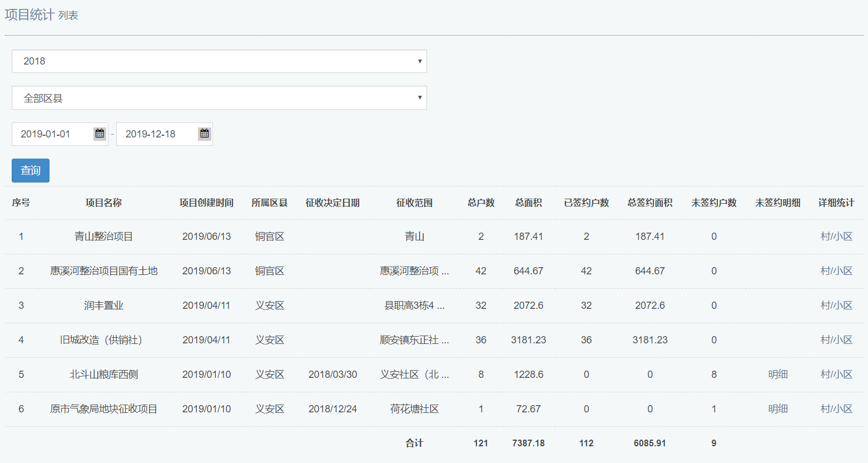This screenshot has height=463, width=868.
Task: Click the 合计 total label
Action: pyautogui.click(x=414, y=443)
